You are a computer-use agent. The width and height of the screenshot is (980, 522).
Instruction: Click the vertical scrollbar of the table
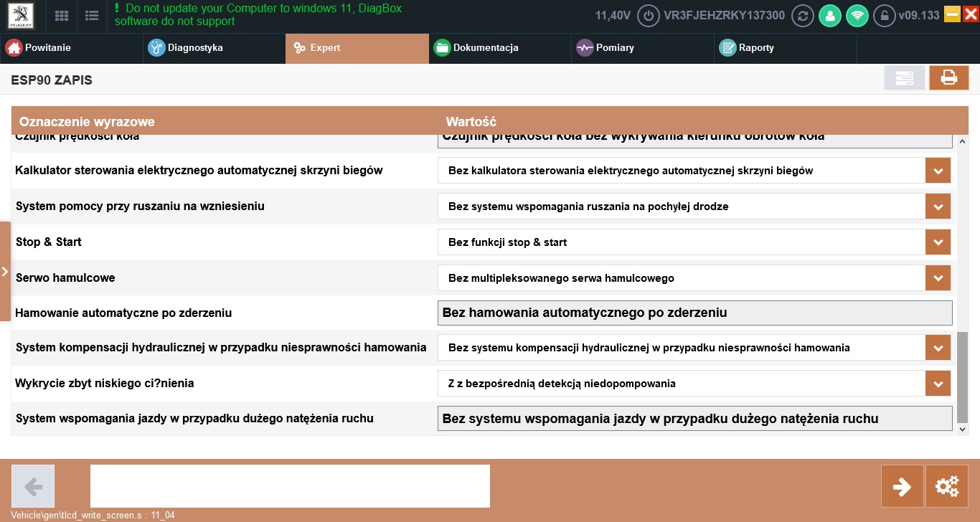click(x=962, y=377)
